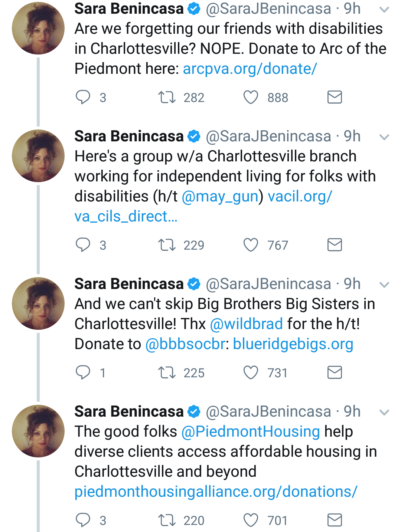401x532 pixels.
Task: Like the independent living tweet
Action: tap(251, 245)
